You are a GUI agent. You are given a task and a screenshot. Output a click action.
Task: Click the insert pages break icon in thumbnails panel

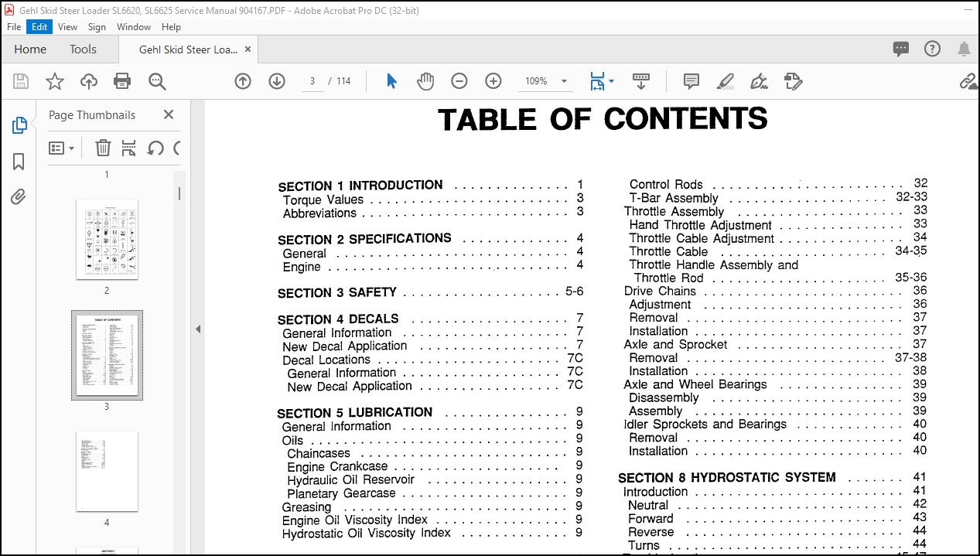(129, 148)
